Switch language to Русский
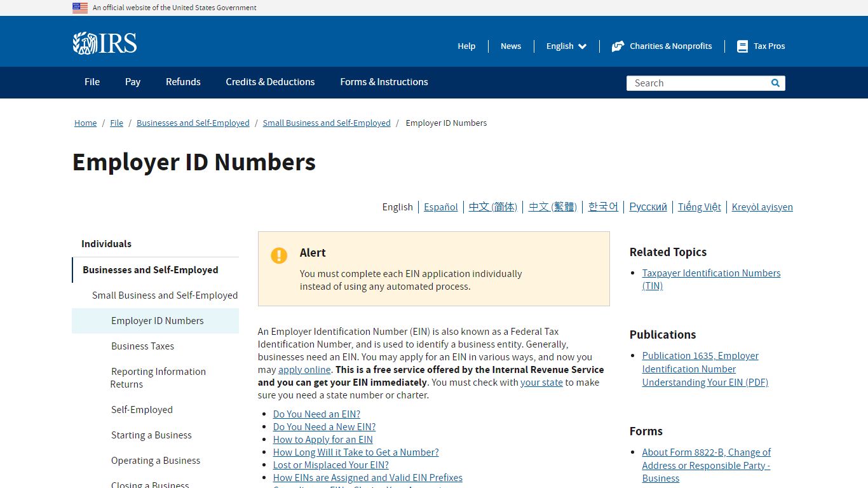 [648, 207]
